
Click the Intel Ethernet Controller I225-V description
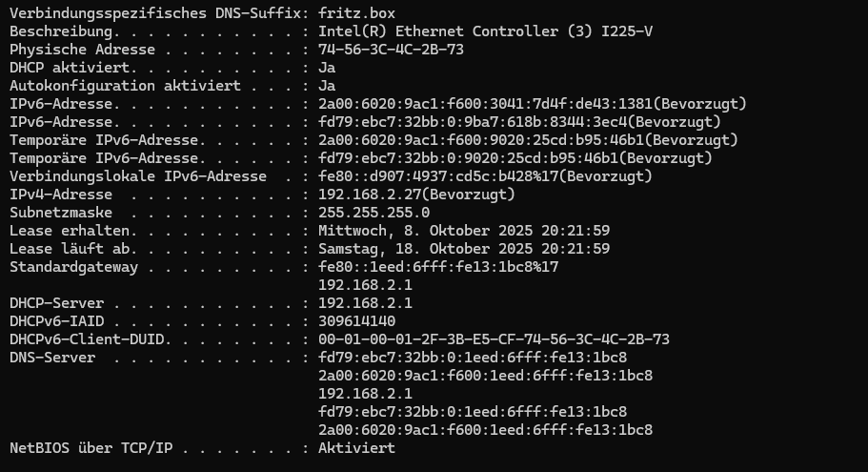tap(485, 31)
